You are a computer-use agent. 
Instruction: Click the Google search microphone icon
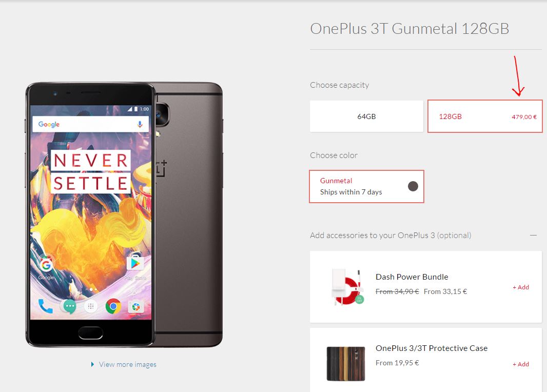140,125
